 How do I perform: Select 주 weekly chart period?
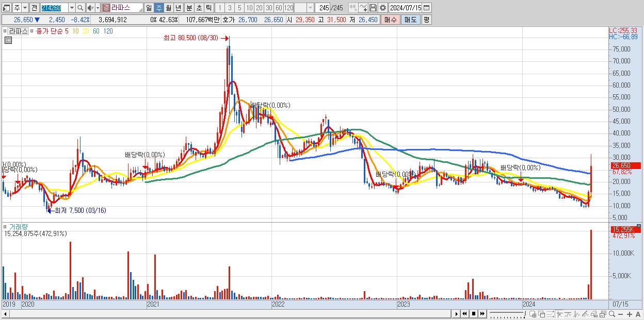pyautogui.click(x=159, y=8)
